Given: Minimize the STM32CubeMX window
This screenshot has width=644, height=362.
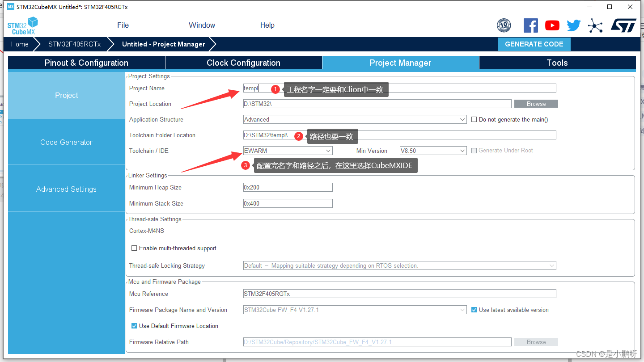Looking at the screenshot, I should pos(589,7).
